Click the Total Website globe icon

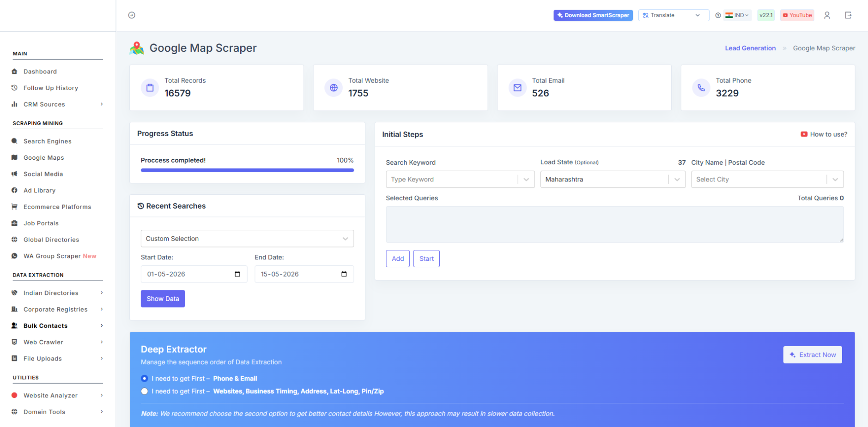click(334, 88)
